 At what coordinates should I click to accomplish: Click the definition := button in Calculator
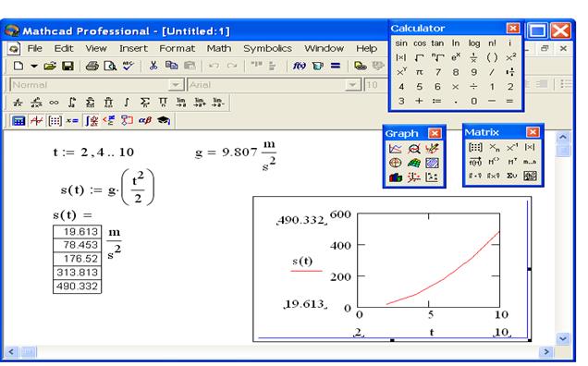(x=437, y=101)
